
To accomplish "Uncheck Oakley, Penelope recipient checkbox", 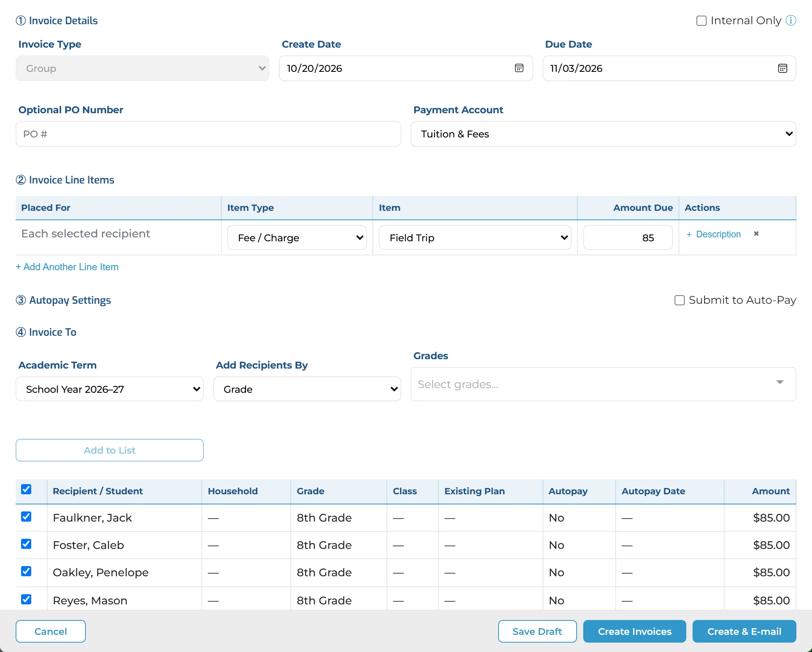I will [26, 571].
